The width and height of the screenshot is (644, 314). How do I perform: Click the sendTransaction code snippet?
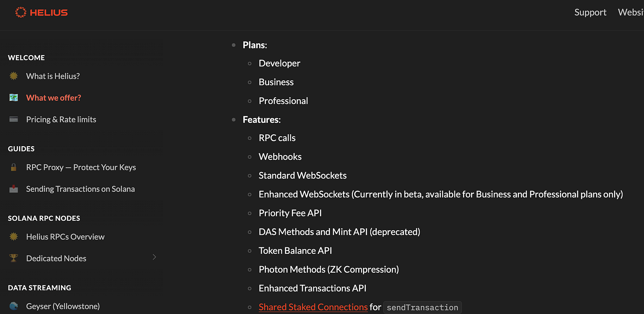[422, 308]
